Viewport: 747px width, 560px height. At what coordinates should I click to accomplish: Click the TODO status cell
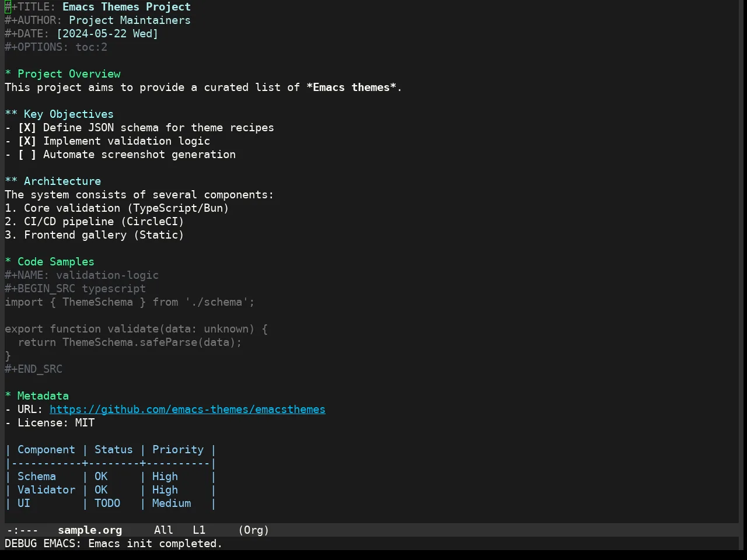coord(107,503)
